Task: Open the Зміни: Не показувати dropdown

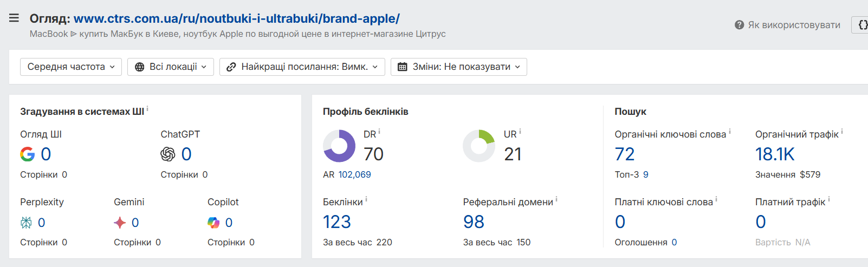Action: [x=459, y=67]
